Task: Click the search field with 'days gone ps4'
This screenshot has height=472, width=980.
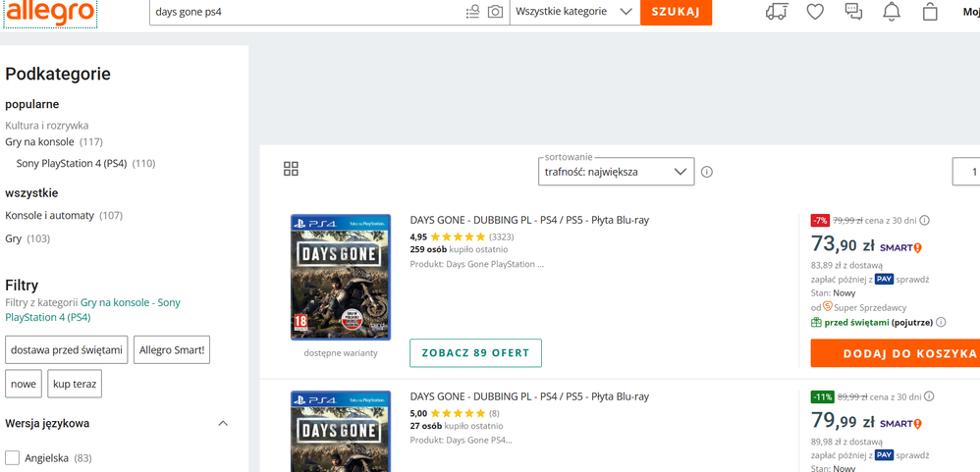Action: point(304,12)
